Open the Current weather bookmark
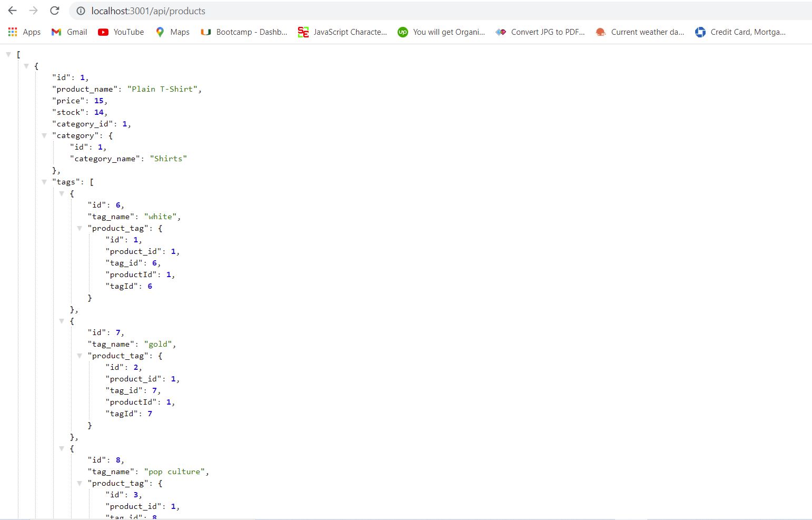The image size is (812, 520). [x=639, y=32]
